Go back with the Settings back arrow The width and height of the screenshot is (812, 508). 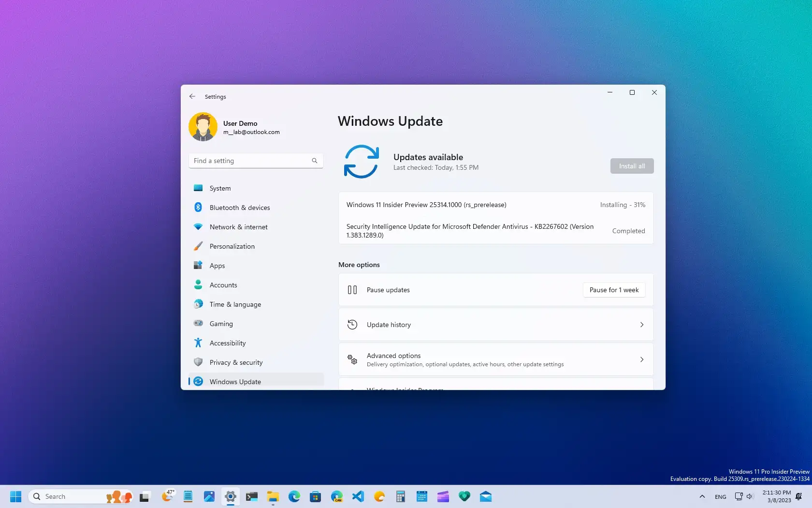(x=192, y=96)
